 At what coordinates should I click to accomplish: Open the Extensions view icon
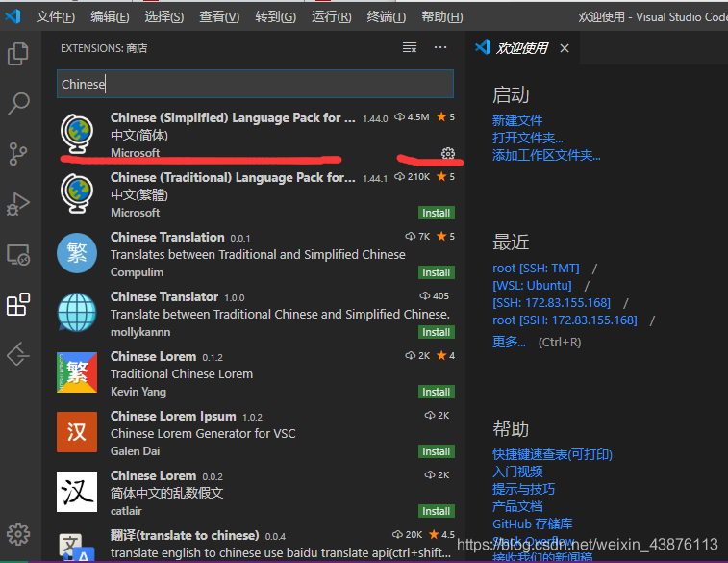point(18,304)
